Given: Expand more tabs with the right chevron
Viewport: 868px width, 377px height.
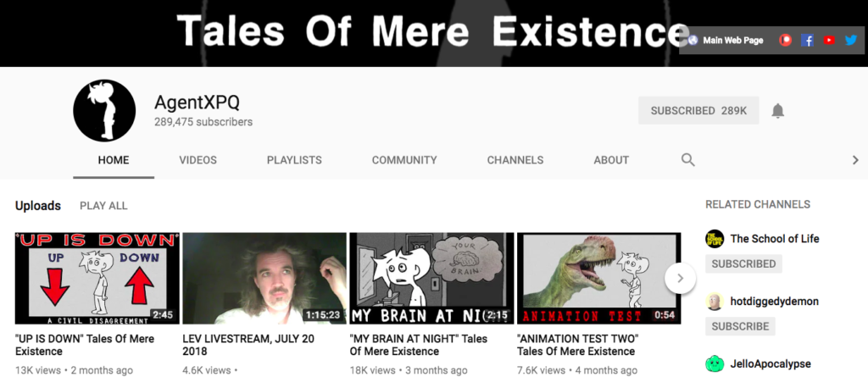Looking at the screenshot, I should (855, 160).
